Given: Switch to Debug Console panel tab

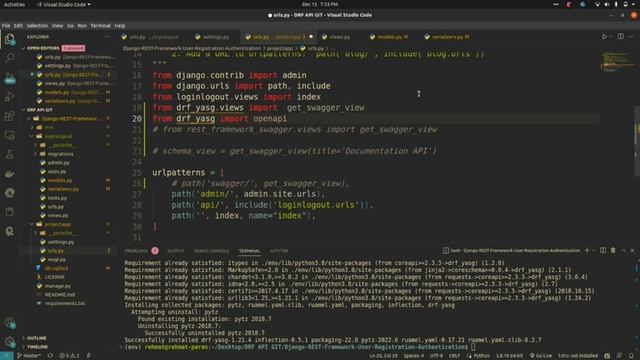Looking at the screenshot, I should (x=211, y=251).
